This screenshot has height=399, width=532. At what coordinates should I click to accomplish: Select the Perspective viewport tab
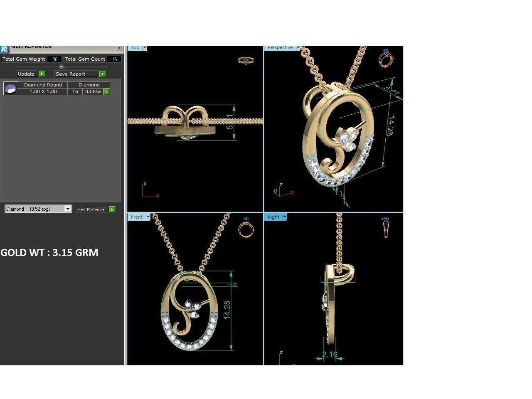(280, 48)
